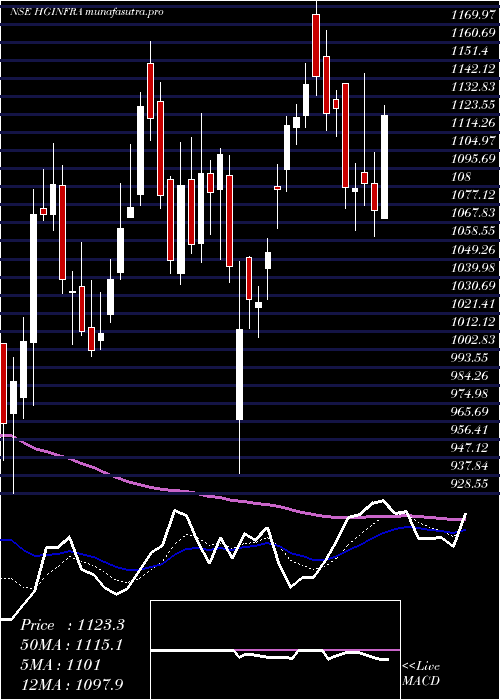The image size is (500, 700).
Task: Click the 1049.26 price axis label
Action: [x=472, y=249]
